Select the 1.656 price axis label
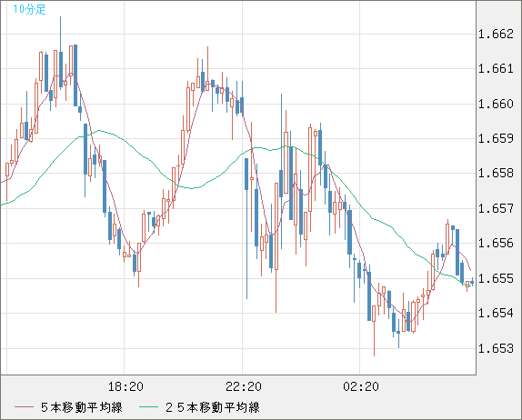This screenshot has width=522, height=420. [496, 243]
